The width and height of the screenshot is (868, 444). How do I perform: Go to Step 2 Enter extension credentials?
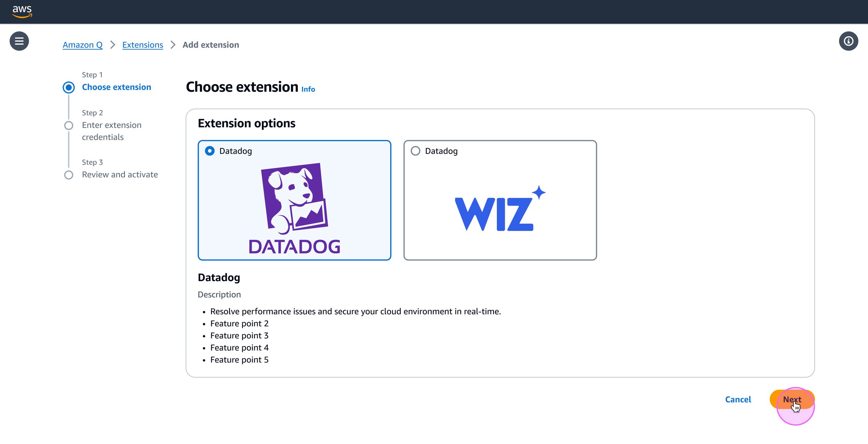pyautogui.click(x=111, y=131)
